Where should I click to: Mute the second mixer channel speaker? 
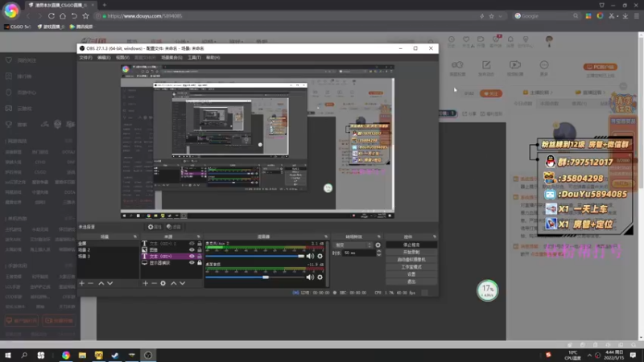310,277
